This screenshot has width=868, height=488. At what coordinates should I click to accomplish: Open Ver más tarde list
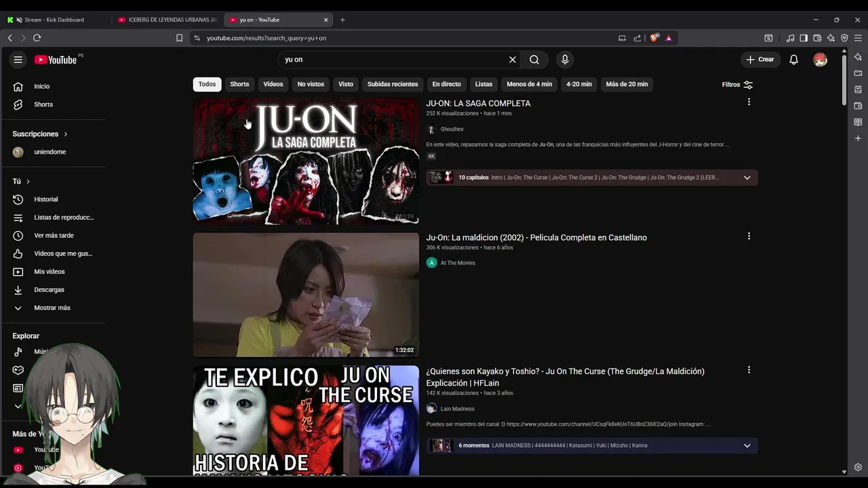[x=54, y=235]
